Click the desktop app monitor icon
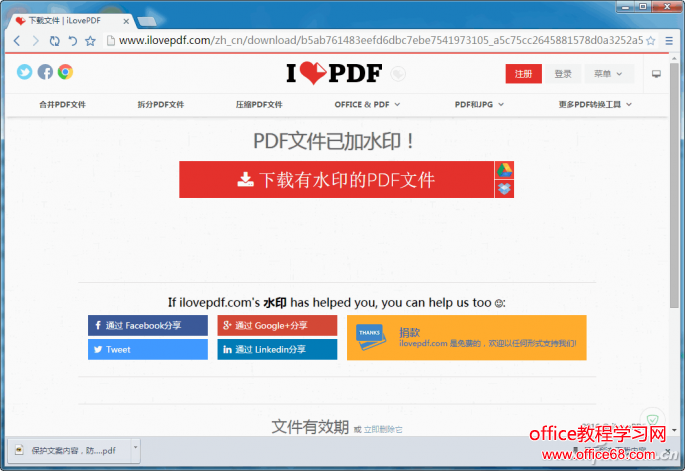This screenshot has width=685, height=471. click(x=656, y=74)
